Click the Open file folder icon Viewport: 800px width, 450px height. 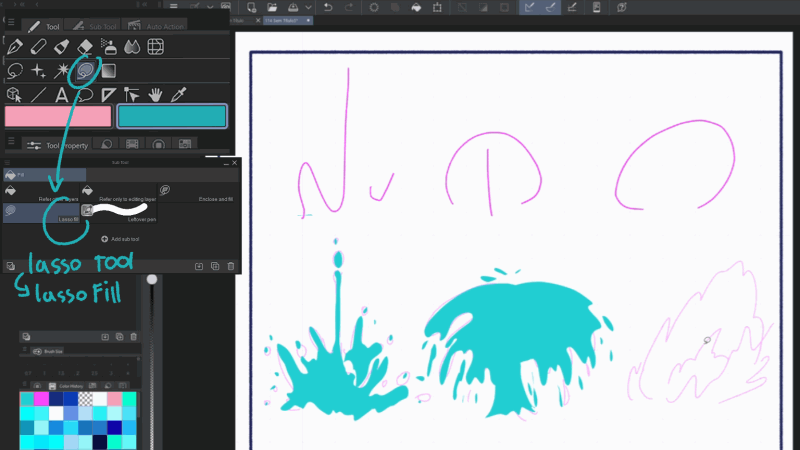272,7
